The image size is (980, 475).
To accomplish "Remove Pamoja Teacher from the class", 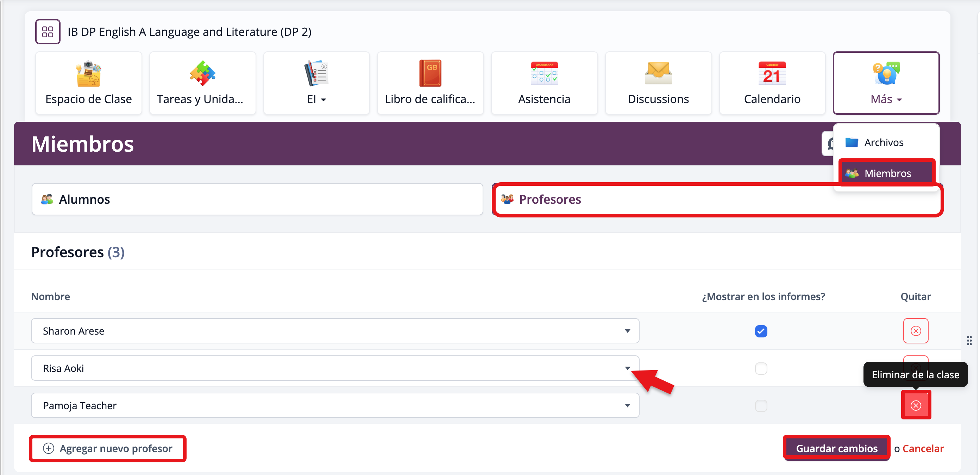I will [915, 405].
